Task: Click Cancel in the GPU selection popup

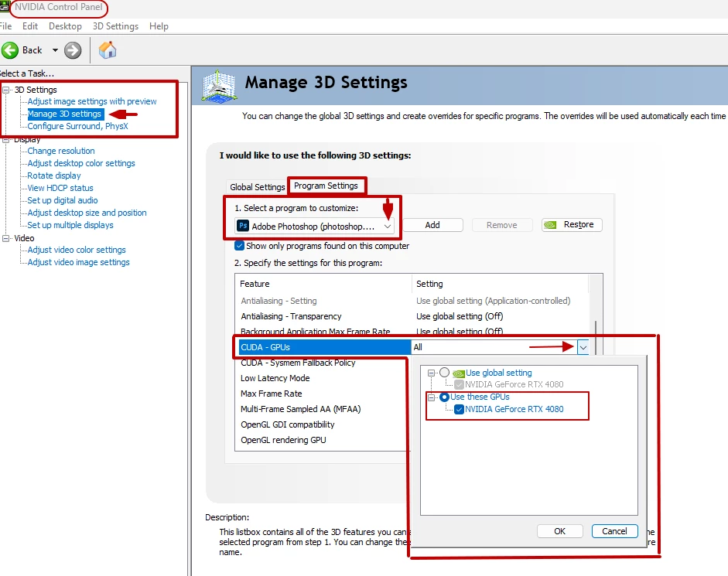Action: coord(615,531)
